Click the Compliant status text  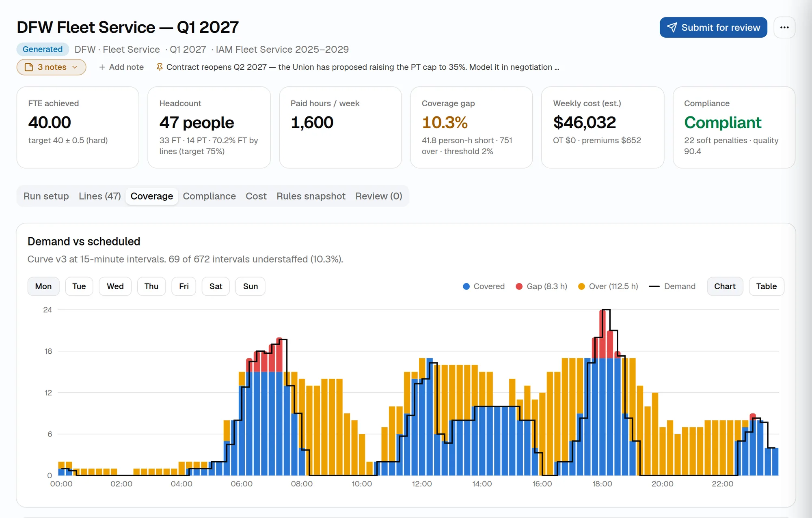pyautogui.click(x=723, y=123)
